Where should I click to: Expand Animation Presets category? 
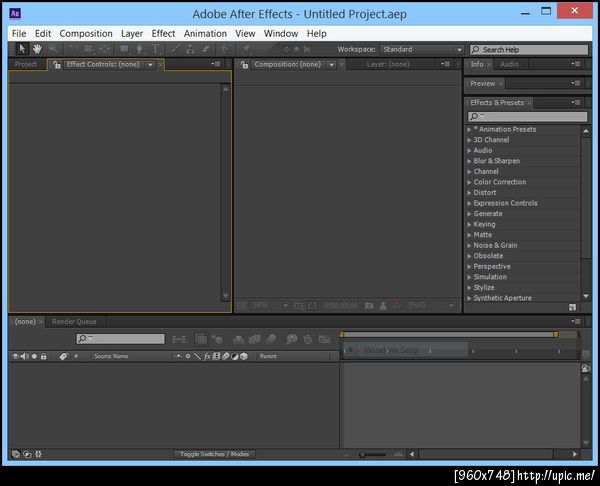point(469,130)
